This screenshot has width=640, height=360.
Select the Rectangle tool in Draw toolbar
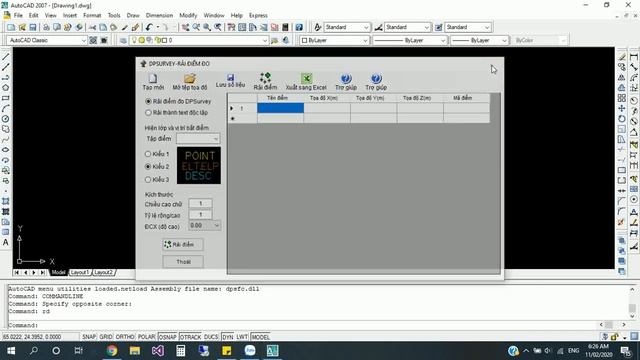6,98
